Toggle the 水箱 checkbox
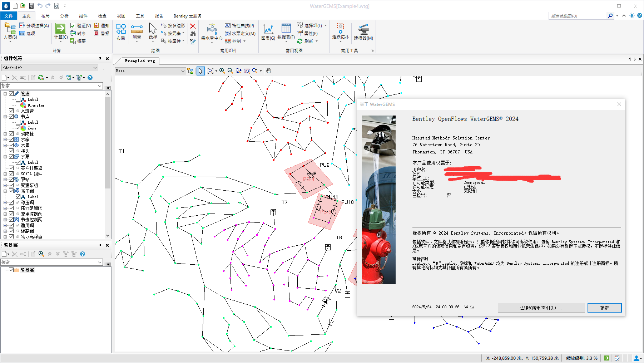The height and width of the screenshot is (363, 644). click(x=11, y=139)
